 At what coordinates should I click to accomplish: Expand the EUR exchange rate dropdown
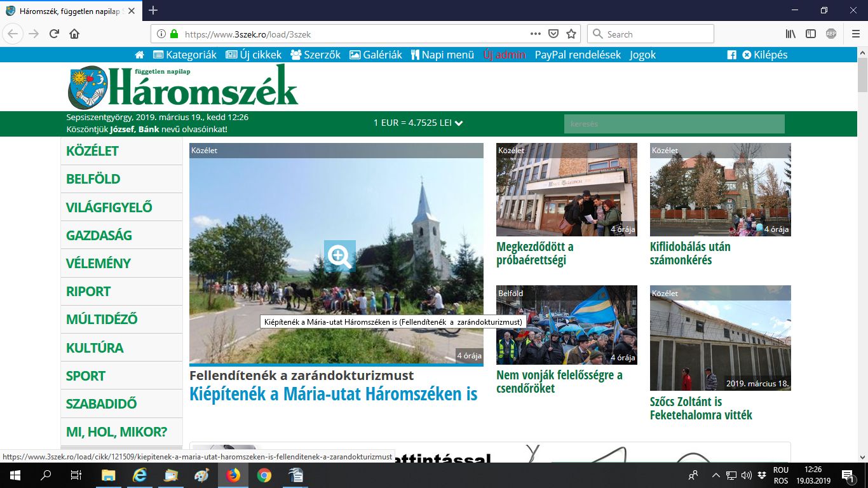tap(459, 123)
